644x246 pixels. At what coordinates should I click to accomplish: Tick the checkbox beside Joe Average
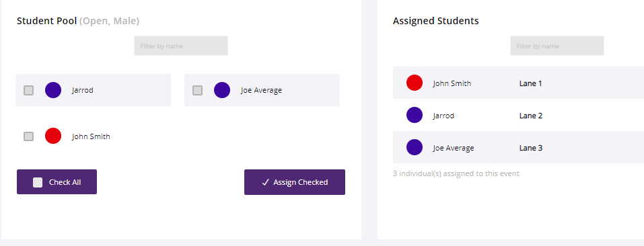(x=198, y=90)
